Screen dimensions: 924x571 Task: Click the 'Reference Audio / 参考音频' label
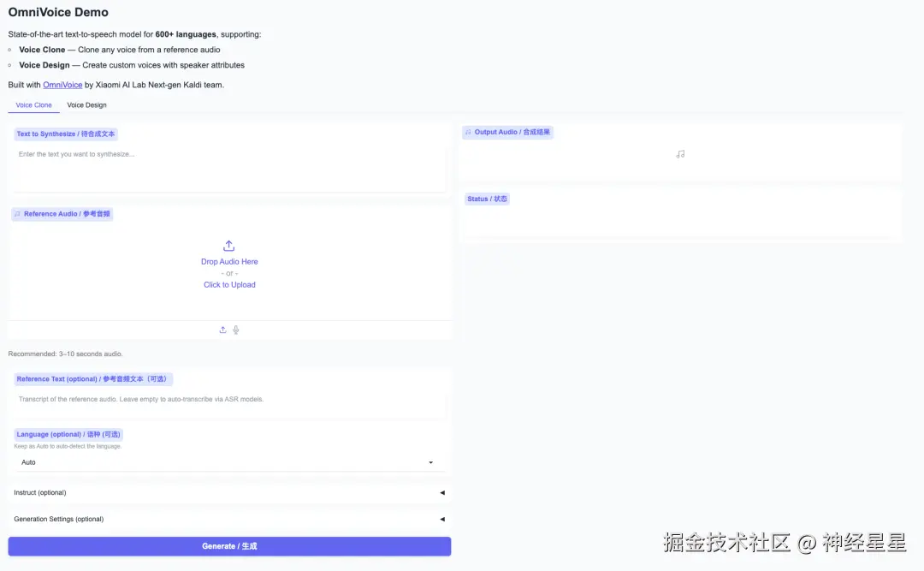(x=62, y=214)
